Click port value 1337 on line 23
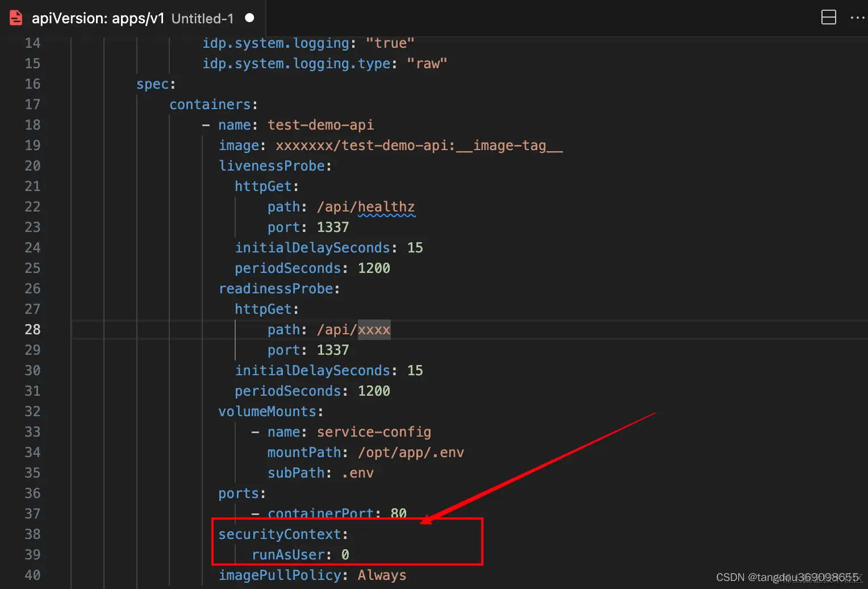868x589 pixels. pyautogui.click(x=333, y=227)
